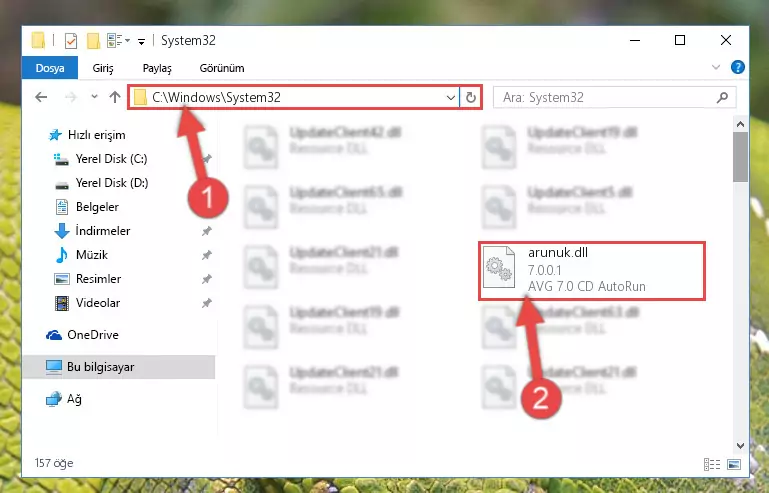
Task: Open the Dosya tab
Action: point(50,68)
